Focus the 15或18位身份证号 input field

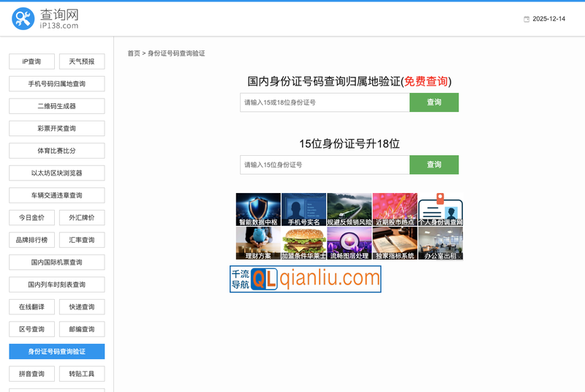[324, 102]
